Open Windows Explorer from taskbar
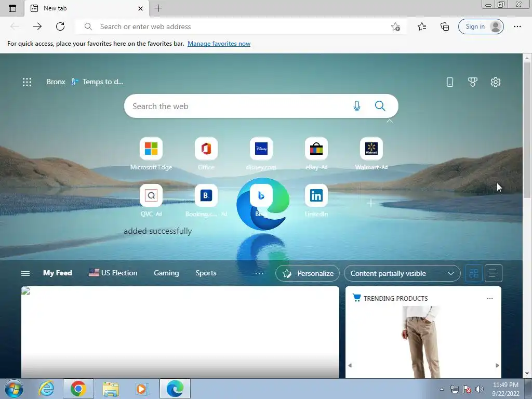This screenshot has height=399, width=532. click(x=111, y=389)
